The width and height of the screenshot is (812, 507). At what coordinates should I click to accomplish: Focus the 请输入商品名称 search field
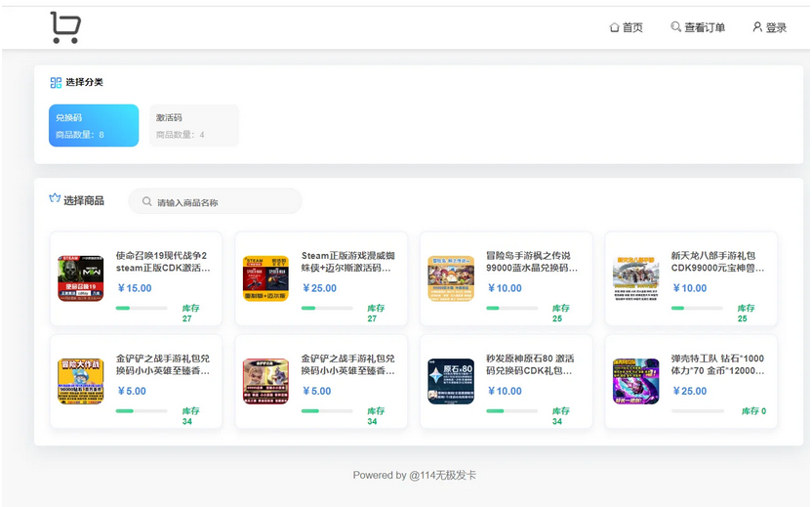215,201
